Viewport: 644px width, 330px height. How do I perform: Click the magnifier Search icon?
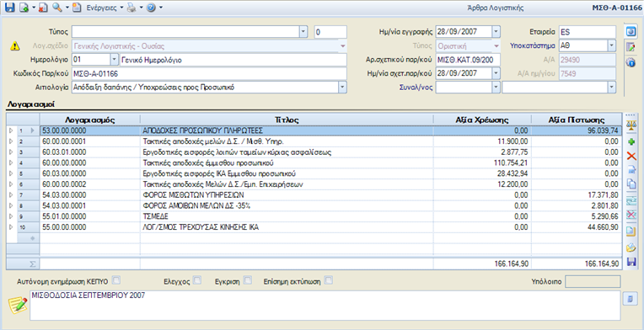coord(56,8)
